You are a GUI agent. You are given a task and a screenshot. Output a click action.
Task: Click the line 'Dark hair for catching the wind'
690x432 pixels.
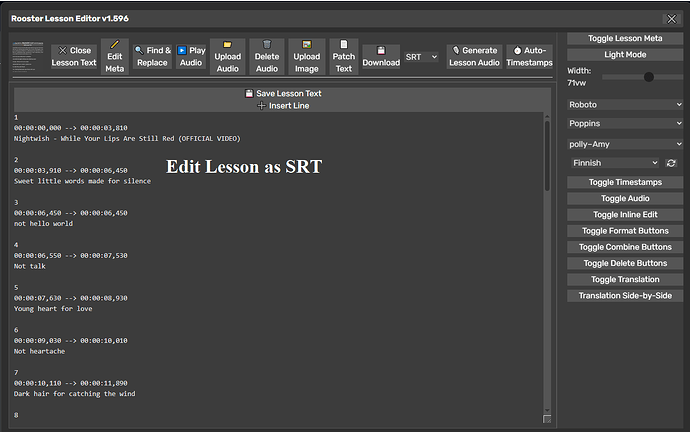click(x=74, y=394)
